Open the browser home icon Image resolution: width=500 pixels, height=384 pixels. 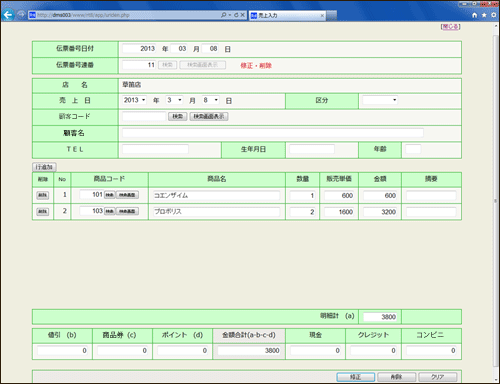click(x=475, y=15)
